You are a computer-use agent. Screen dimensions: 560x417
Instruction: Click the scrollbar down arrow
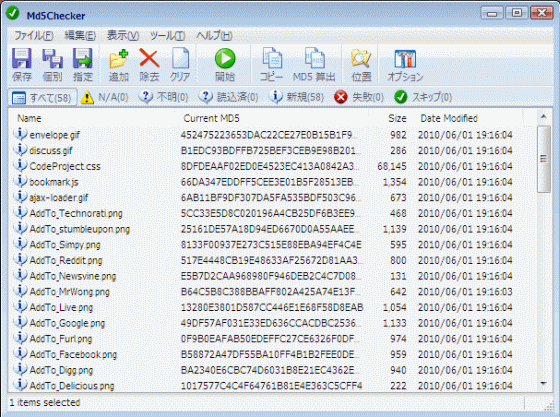point(543,384)
